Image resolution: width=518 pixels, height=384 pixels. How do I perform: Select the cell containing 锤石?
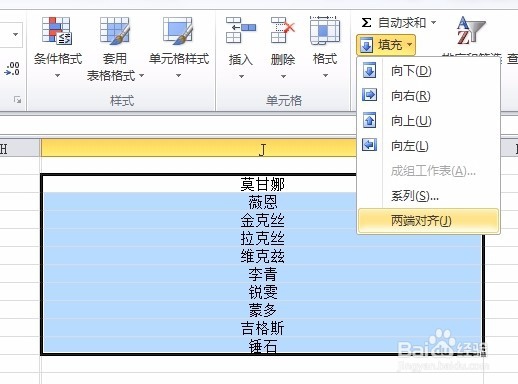(262, 346)
